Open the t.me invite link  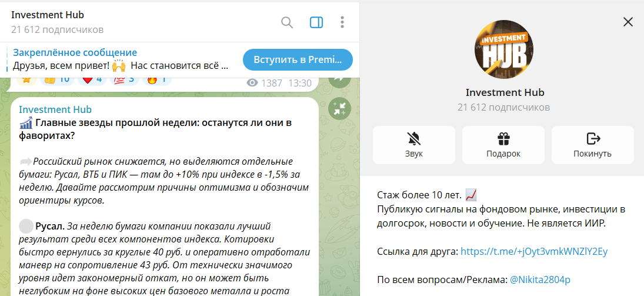[x=533, y=251]
